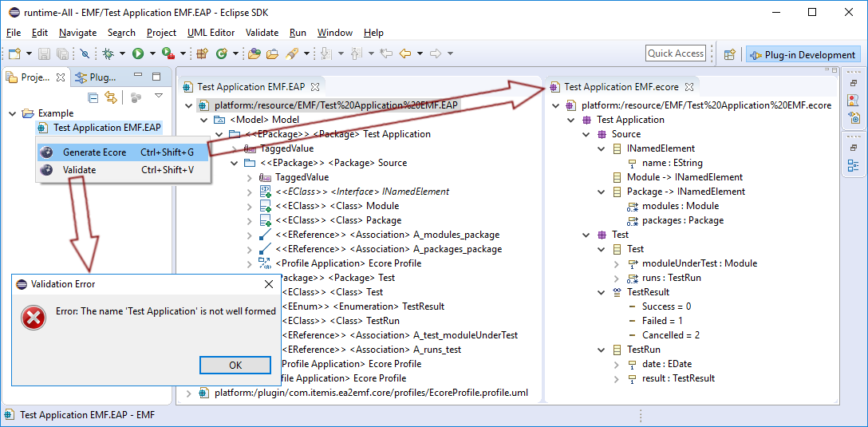Select the "Cancelled = 2" enum literal
The height and width of the screenshot is (427, 868).
(663, 336)
